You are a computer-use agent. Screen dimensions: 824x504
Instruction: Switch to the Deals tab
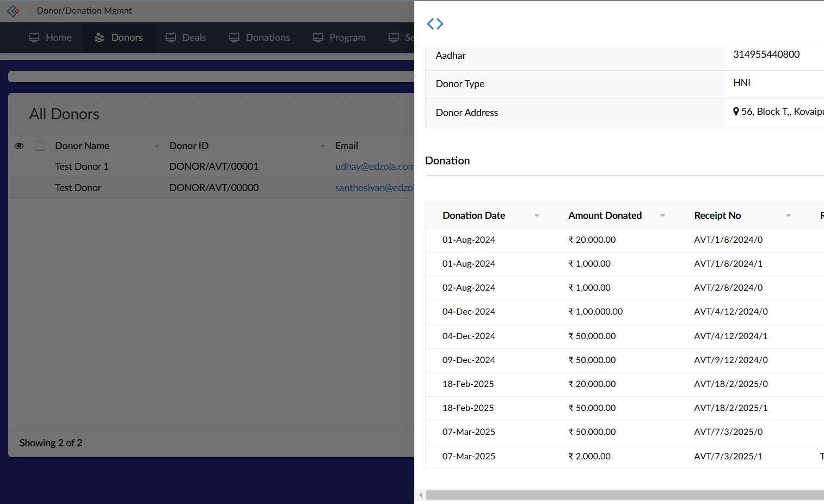(x=186, y=38)
